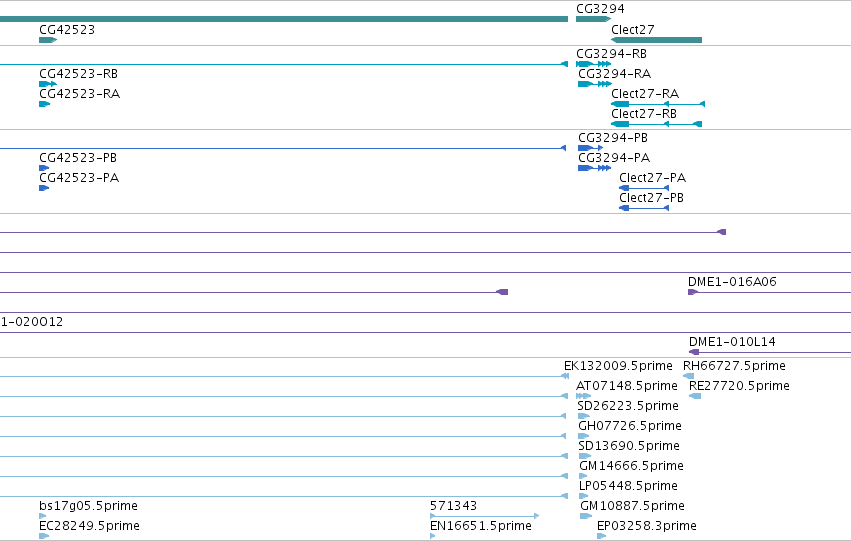Screen dimensions: 851x541
Task: Click the Clect27-RB transcript label
Action: tap(644, 114)
